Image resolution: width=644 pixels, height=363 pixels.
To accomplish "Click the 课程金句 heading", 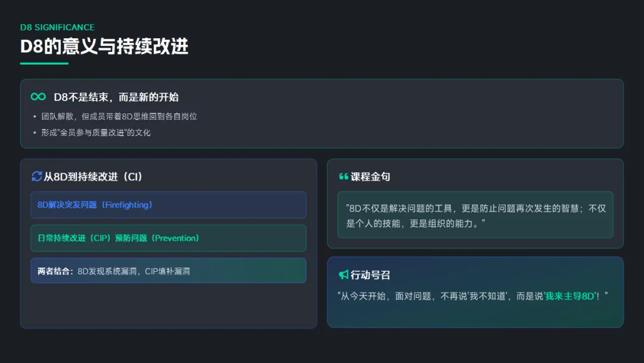I will tap(370, 177).
